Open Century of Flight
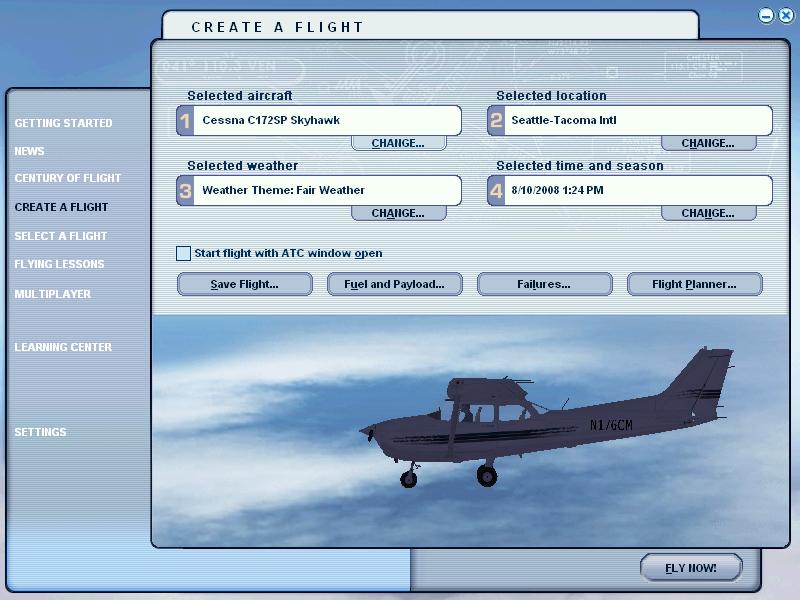Screen dimensions: 800x600 click(67, 178)
